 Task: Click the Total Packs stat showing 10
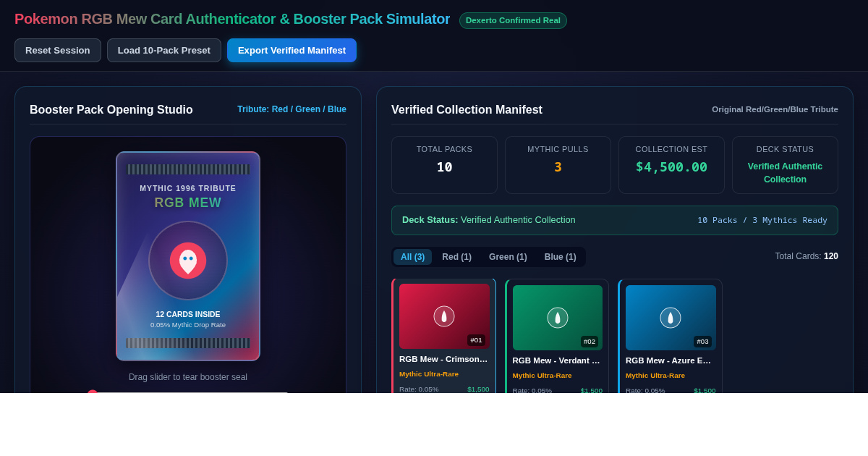[444, 165]
